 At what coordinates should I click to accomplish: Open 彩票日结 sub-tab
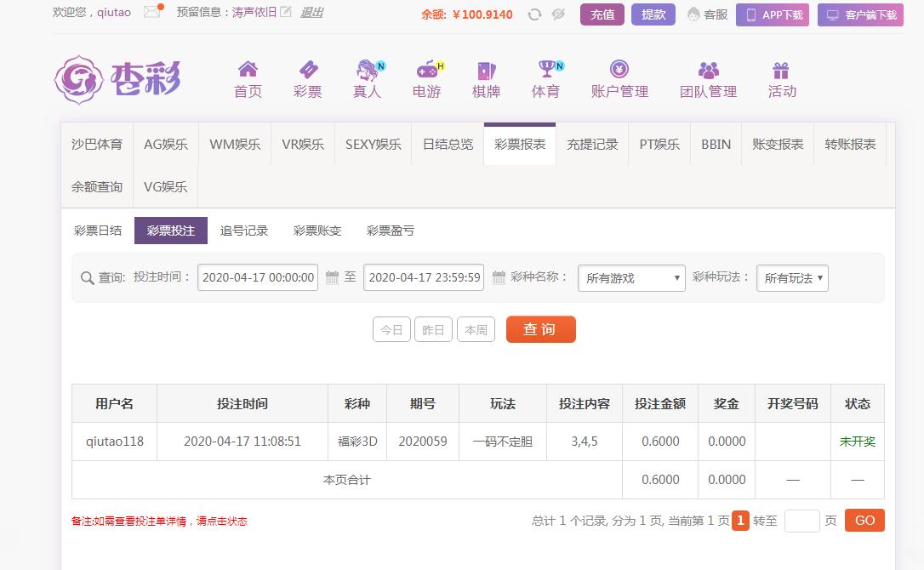(98, 231)
